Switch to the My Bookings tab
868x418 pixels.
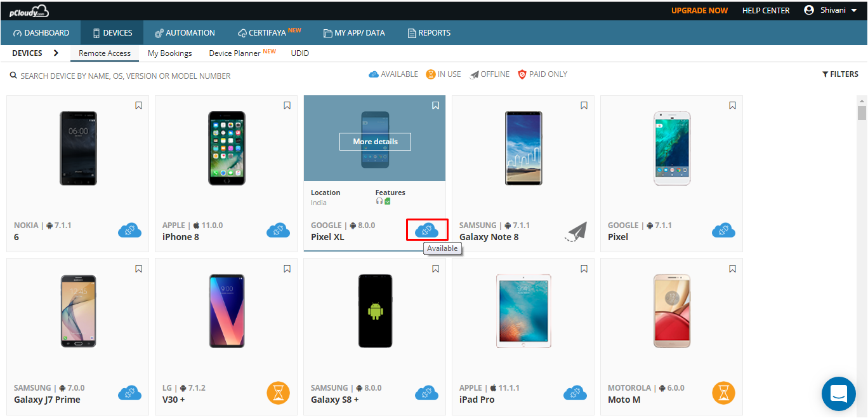pyautogui.click(x=170, y=53)
